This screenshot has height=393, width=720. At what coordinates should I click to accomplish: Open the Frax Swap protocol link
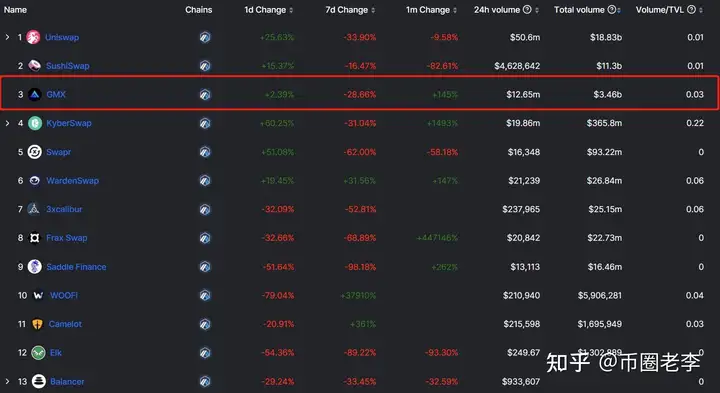click(67, 238)
